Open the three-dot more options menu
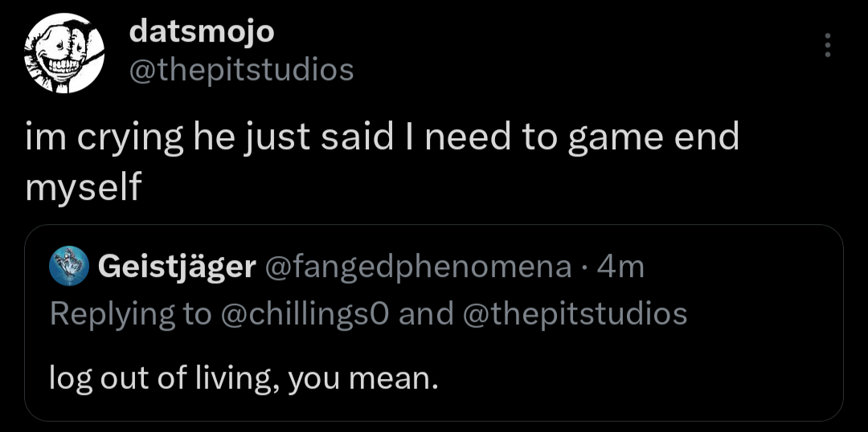 pyautogui.click(x=828, y=45)
